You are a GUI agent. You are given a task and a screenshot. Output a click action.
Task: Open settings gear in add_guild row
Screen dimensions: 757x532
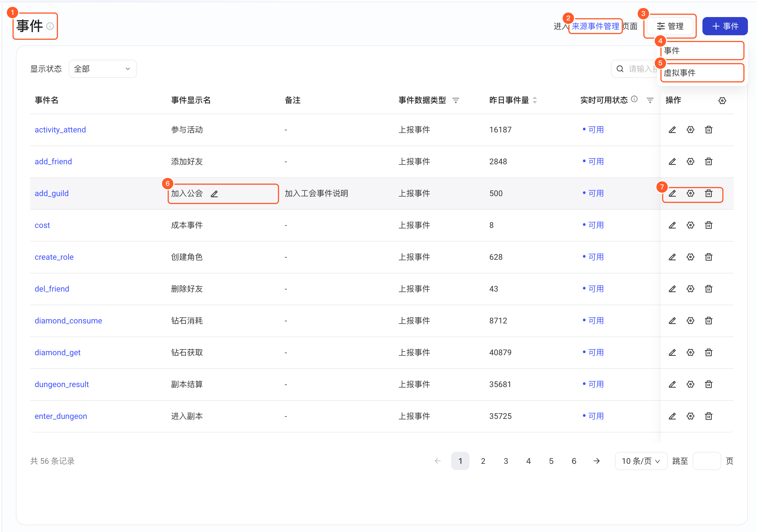(x=690, y=193)
